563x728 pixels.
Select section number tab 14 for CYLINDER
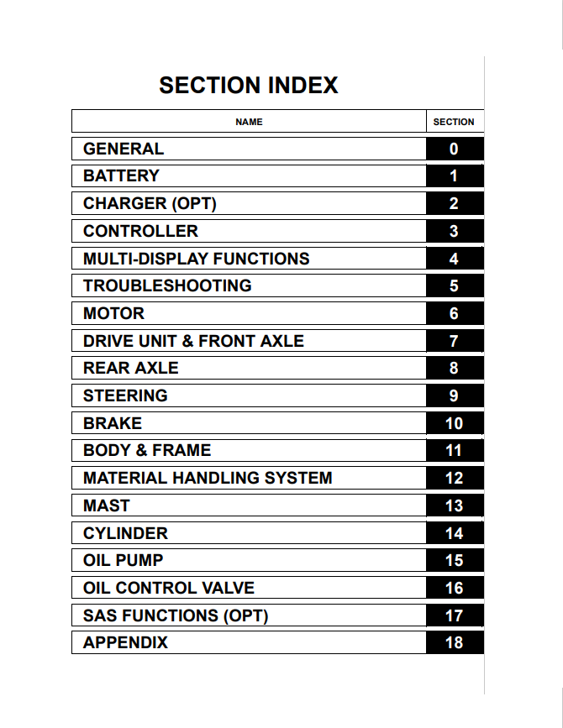click(x=454, y=534)
